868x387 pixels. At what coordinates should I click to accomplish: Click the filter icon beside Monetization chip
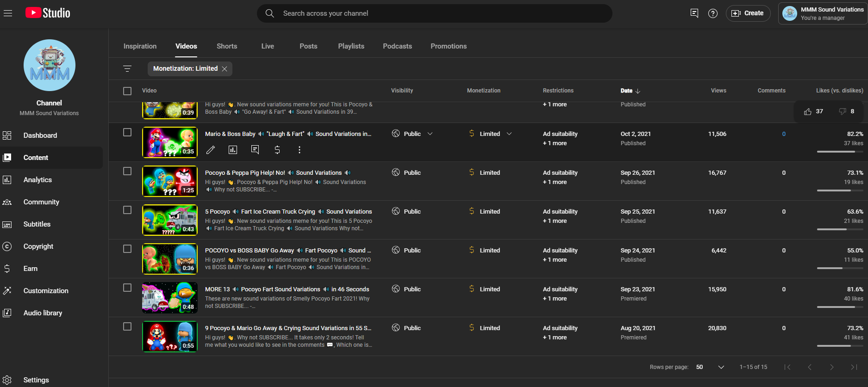pyautogui.click(x=127, y=69)
